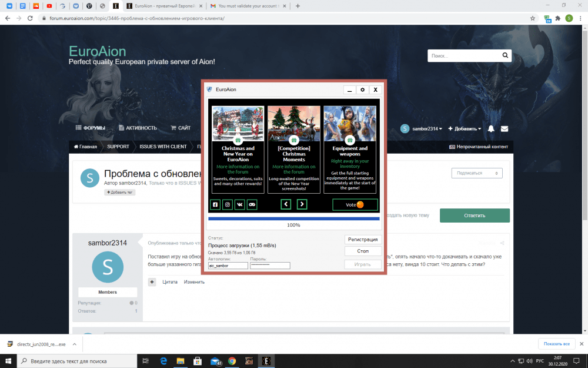Open the АКТИВНОСТЬ navigation tab
This screenshot has height=368, width=588.
[138, 128]
